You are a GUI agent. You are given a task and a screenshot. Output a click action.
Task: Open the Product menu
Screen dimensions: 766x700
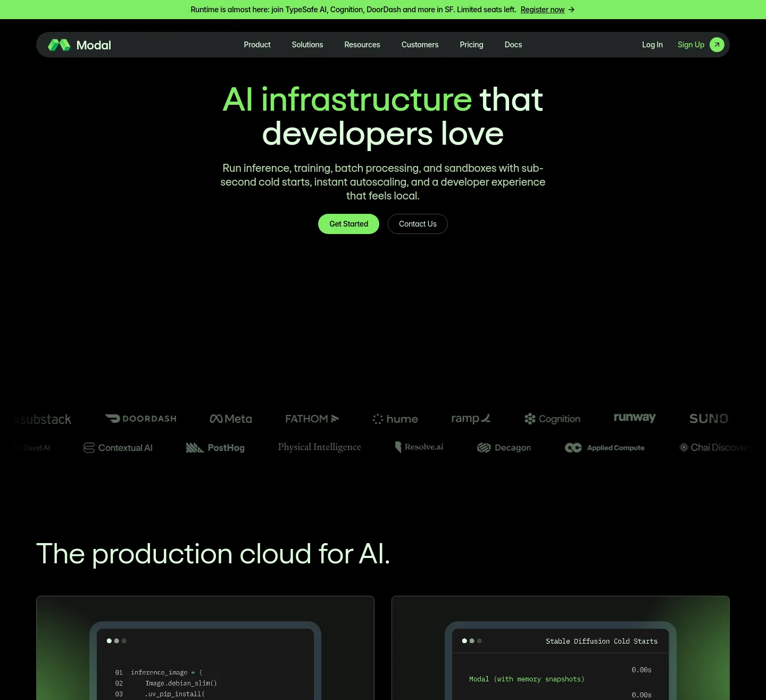click(x=257, y=45)
